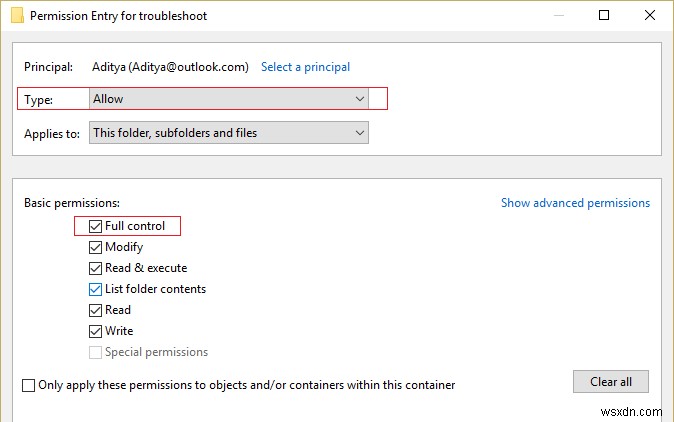The width and height of the screenshot is (674, 422).
Task: Uncheck List folder contents permission
Action: tap(95, 290)
